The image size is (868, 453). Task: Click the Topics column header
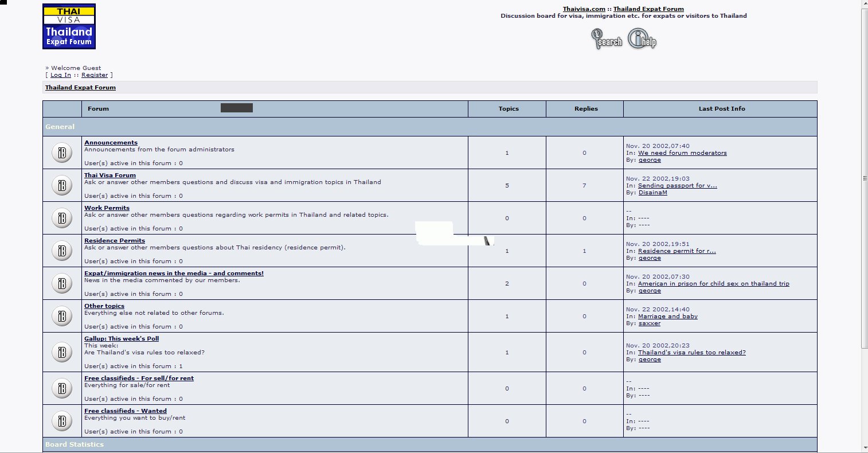tap(509, 108)
